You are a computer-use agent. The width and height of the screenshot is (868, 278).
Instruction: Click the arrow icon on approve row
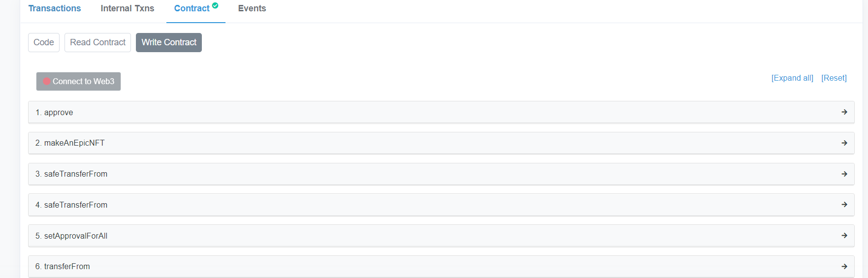click(x=844, y=112)
